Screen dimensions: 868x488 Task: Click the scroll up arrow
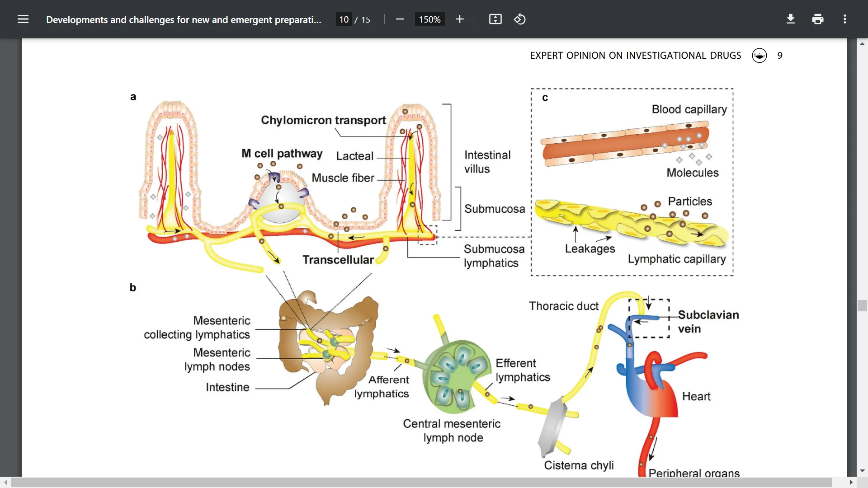pyautogui.click(x=862, y=44)
